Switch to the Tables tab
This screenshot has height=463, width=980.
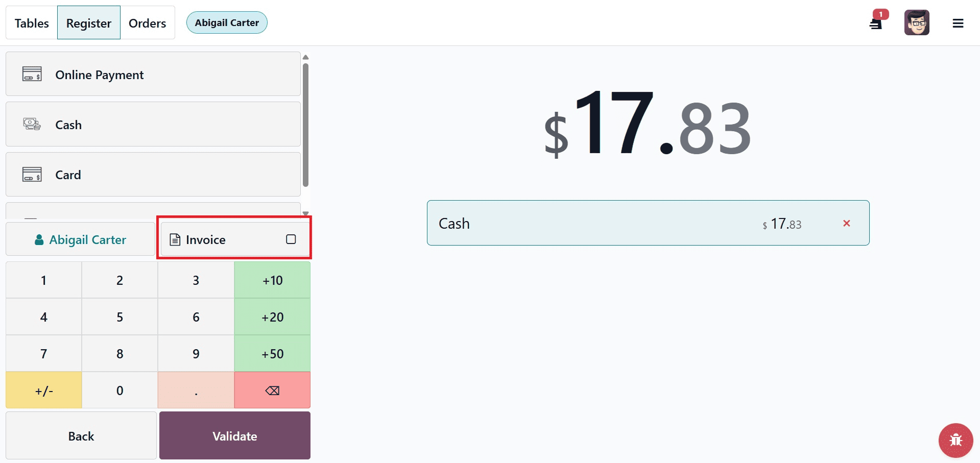[x=31, y=22]
